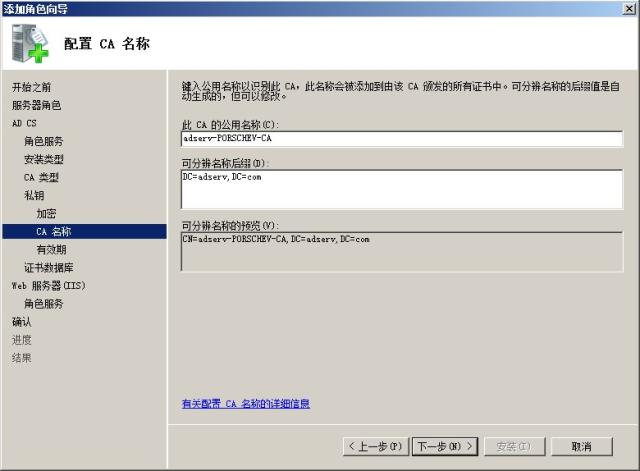Select the CA 类型 step
The width and height of the screenshot is (640, 471).
click(x=41, y=177)
